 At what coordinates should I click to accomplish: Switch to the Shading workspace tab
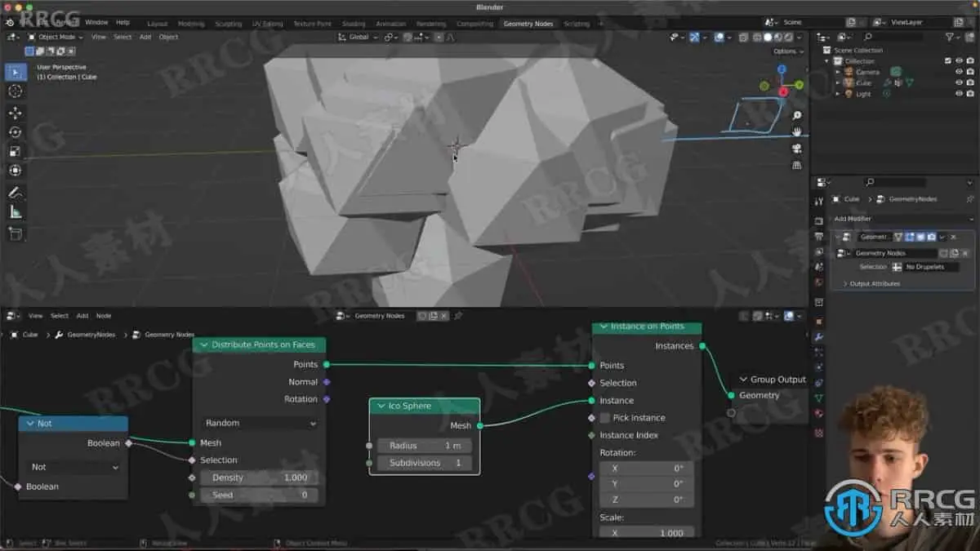[x=354, y=24]
